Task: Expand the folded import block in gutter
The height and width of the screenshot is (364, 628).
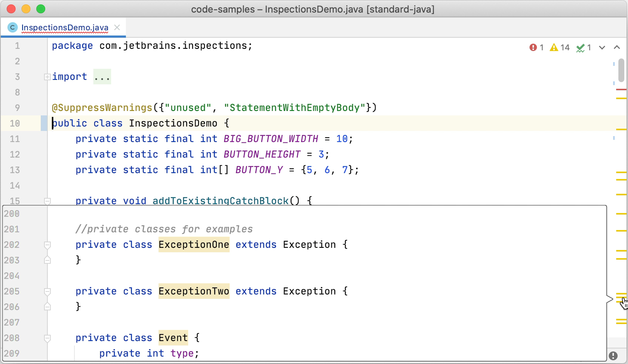Action: click(47, 77)
